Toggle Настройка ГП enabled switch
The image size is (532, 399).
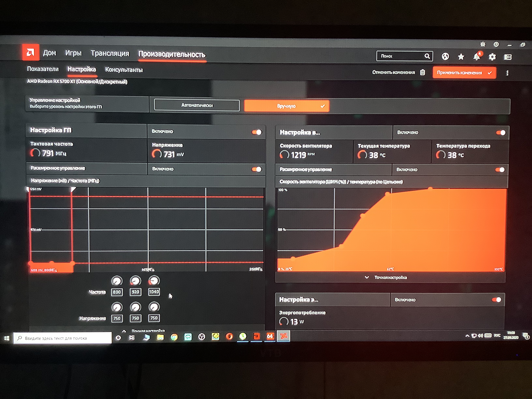(257, 132)
